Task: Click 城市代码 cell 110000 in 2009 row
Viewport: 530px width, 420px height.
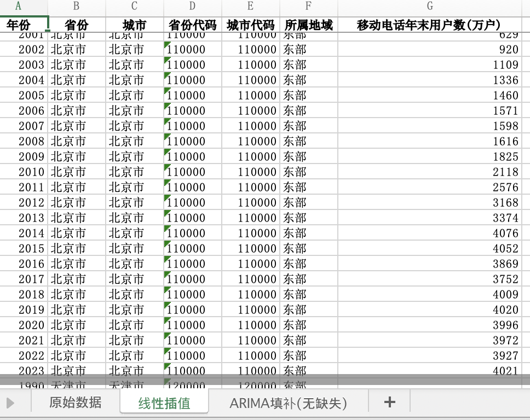Action: pos(250,156)
